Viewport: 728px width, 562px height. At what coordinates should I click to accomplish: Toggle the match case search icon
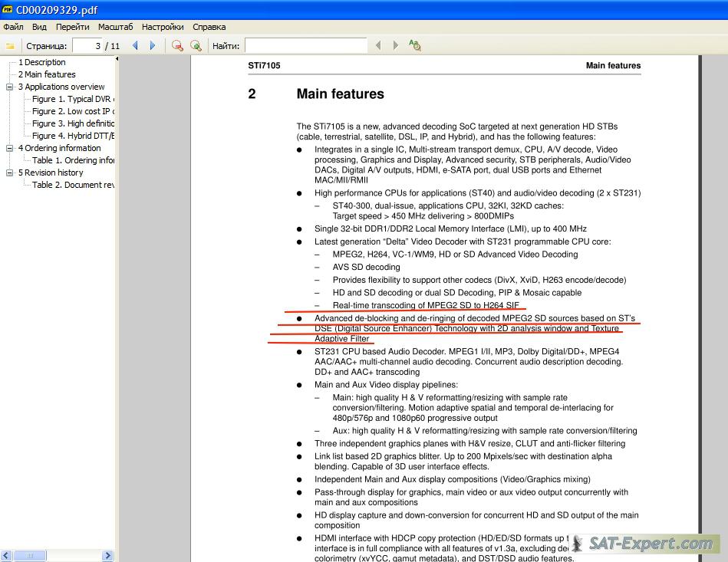coord(414,45)
